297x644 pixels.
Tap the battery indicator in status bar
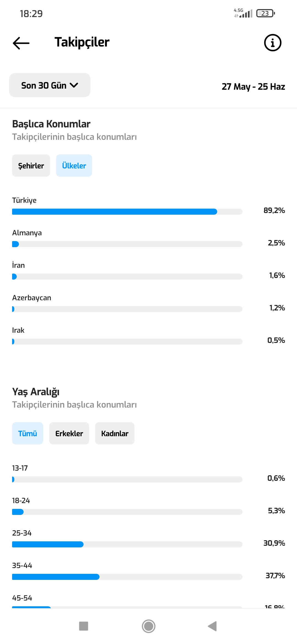pyautogui.click(x=266, y=13)
